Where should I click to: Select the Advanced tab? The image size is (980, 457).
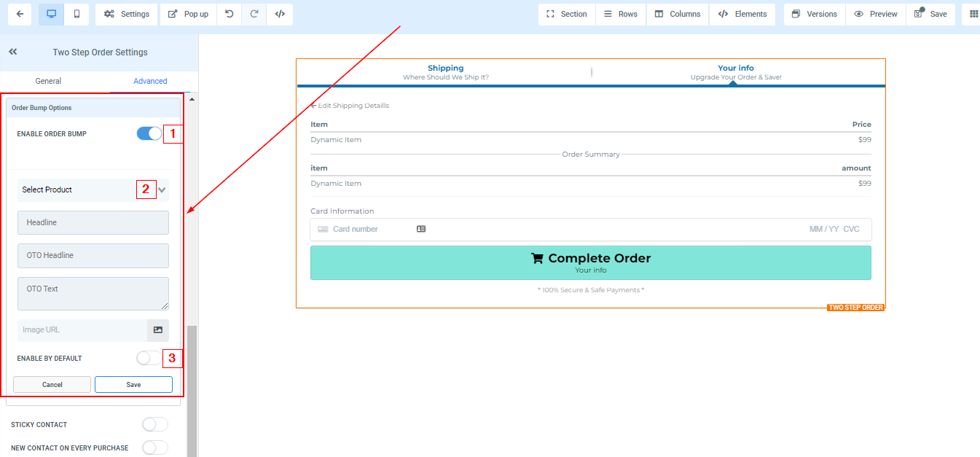[150, 81]
